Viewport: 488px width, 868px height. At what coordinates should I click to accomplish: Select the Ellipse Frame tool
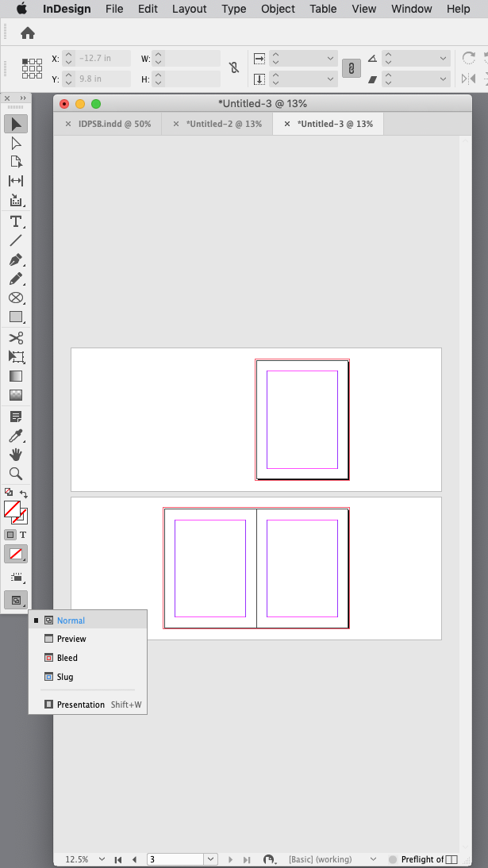tap(16, 298)
